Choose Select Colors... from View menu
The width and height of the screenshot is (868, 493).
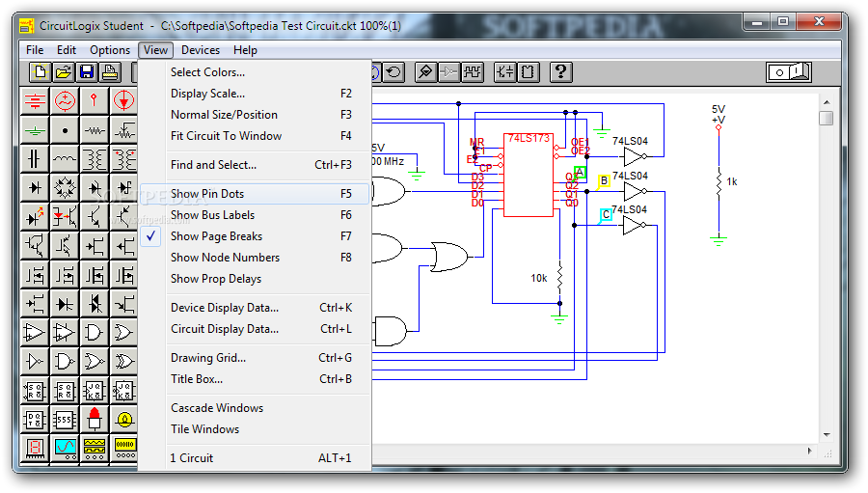tap(254, 72)
